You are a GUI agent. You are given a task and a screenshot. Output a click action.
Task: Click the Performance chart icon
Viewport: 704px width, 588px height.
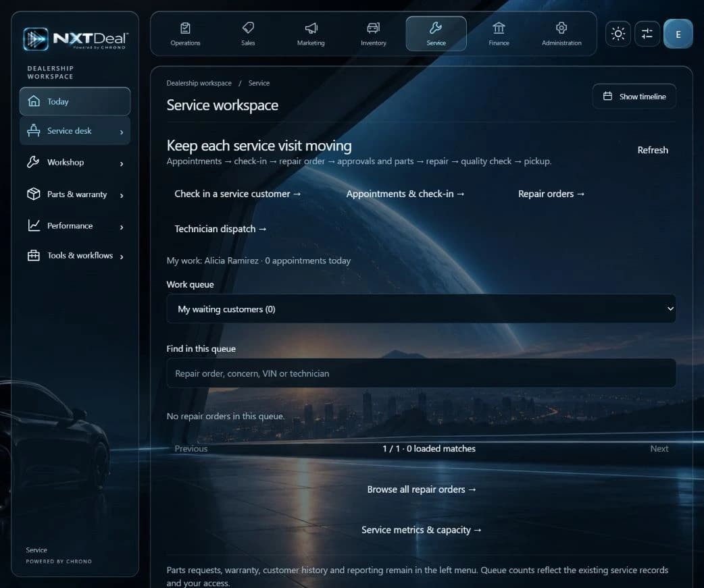click(x=34, y=225)
